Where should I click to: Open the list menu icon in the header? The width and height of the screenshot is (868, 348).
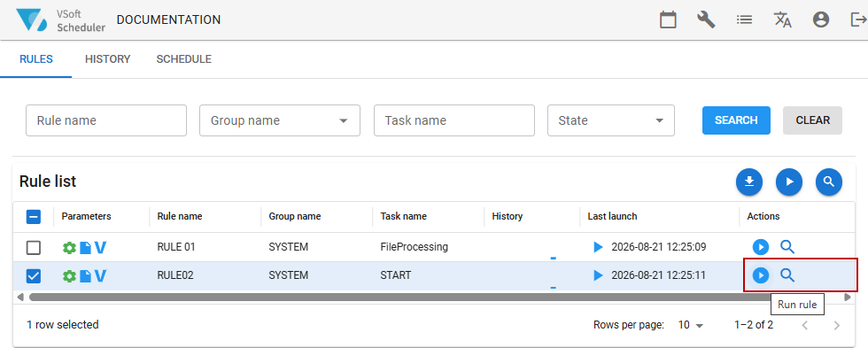click(x=744, y=19)
